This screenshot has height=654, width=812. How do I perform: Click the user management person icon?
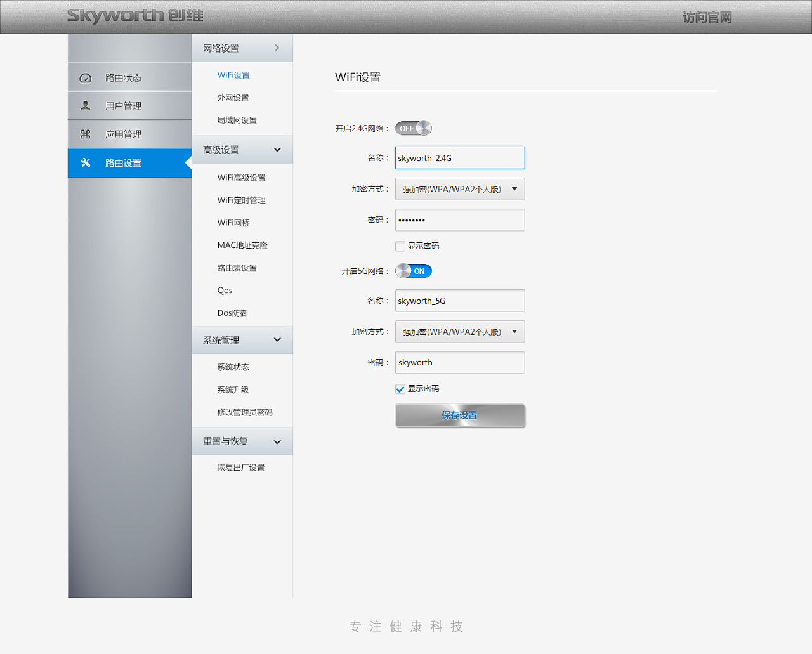point(86,105)
